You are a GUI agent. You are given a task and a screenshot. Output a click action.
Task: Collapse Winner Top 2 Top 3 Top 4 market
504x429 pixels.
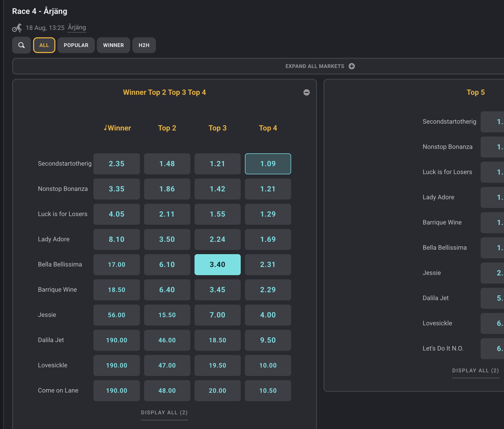tap(306, 92)
